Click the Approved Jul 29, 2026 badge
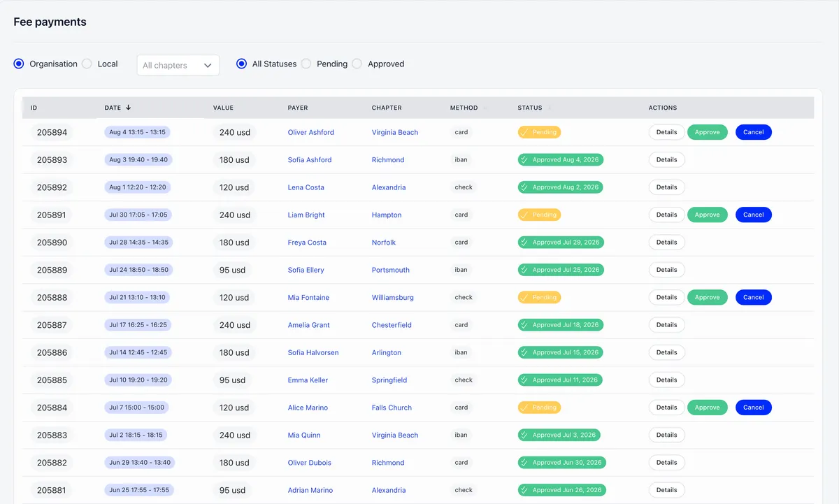 pos(561,243)
